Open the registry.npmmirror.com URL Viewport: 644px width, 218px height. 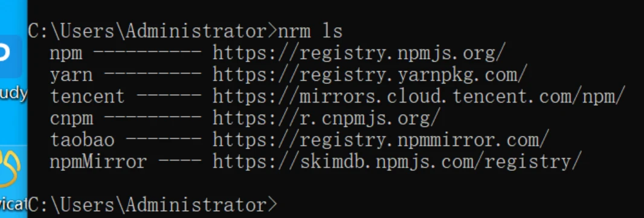tap(381, 140)
